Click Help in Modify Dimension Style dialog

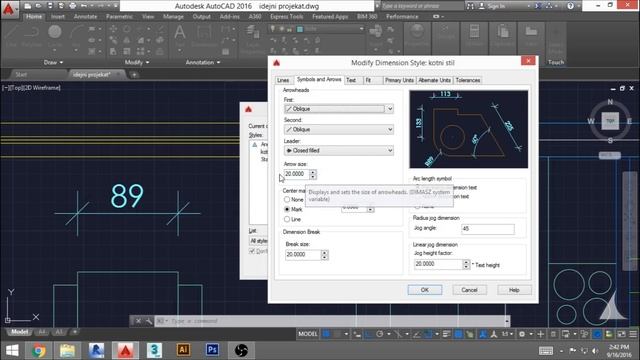[x=514, y=290]
